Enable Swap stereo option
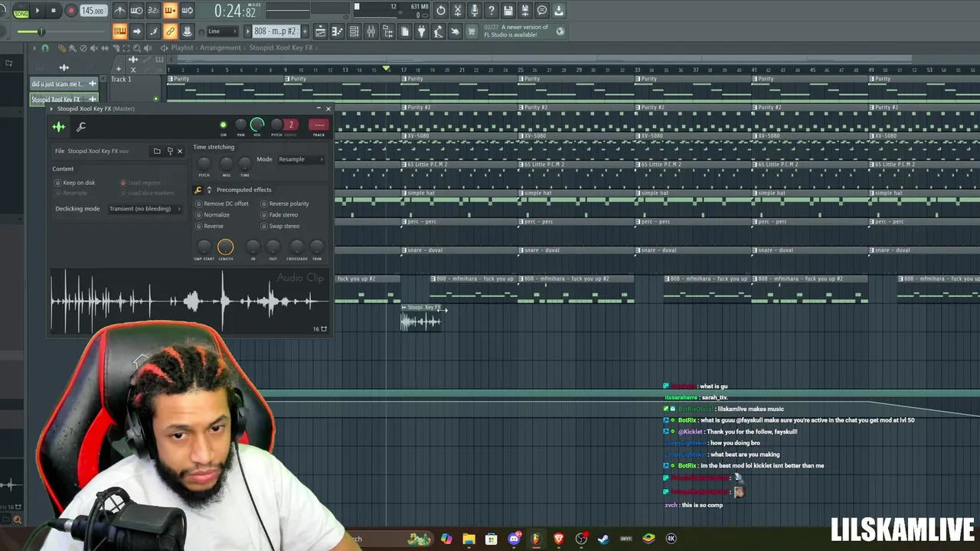This screenshot has height=551, width=980. 280,227
